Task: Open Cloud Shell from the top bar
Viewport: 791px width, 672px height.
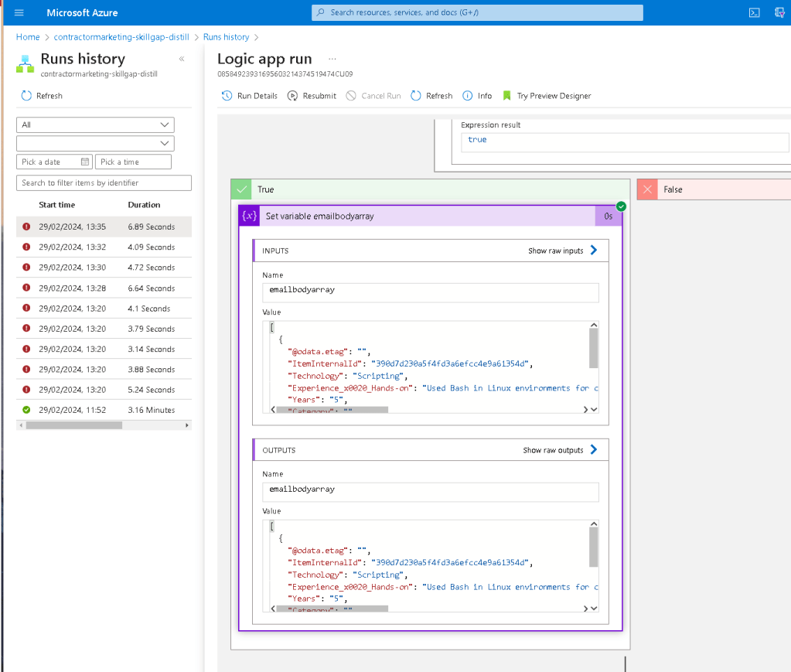Action: click(754, 12)
